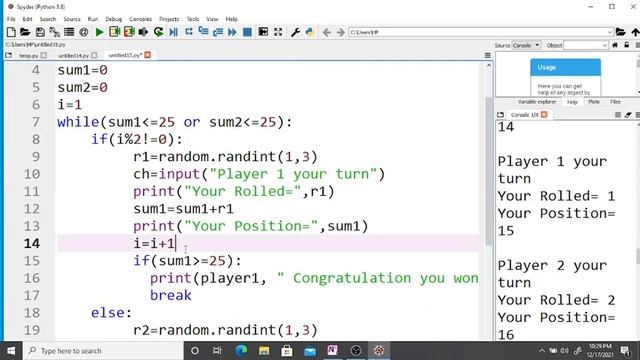
Task: Open the Edit menu
Action: (x=27, y=19)
